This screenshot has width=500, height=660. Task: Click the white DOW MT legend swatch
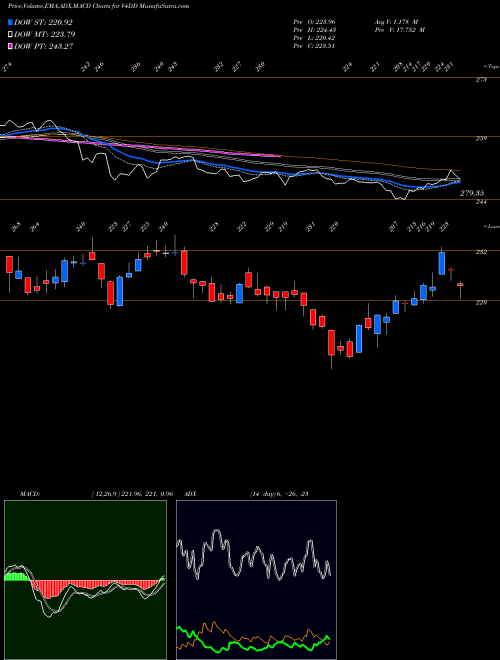(10, 35)
